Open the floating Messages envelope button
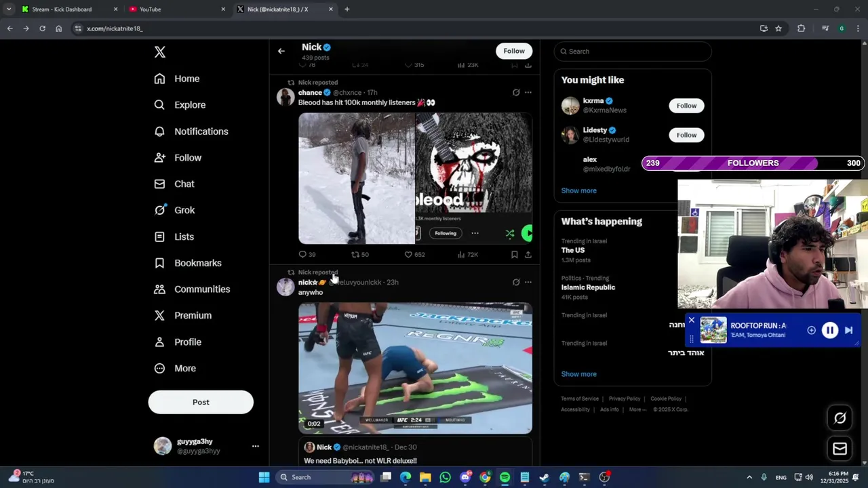The image size is (868, 488). 840,449
